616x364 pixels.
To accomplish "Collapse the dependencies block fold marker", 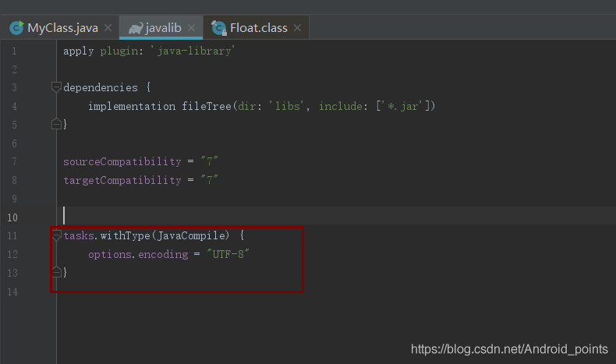I will point(56,87).
